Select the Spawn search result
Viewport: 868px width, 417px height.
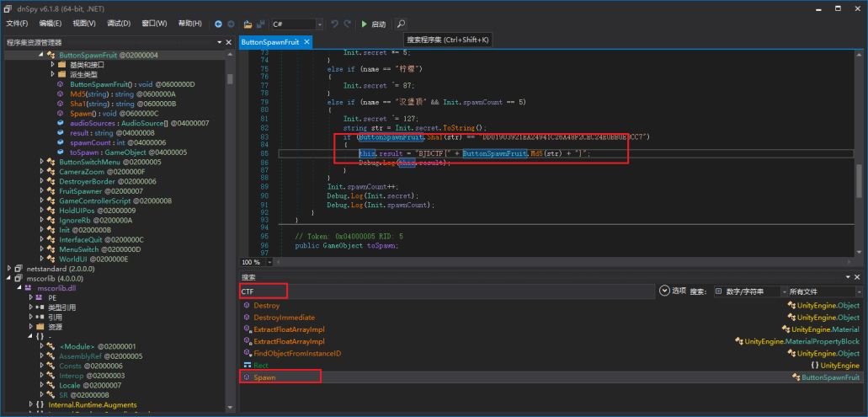click(264, 377)
